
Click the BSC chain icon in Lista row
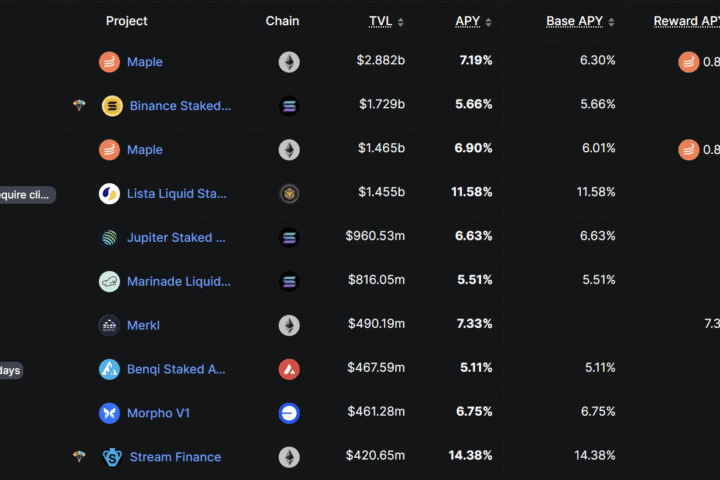click(289, 194)
